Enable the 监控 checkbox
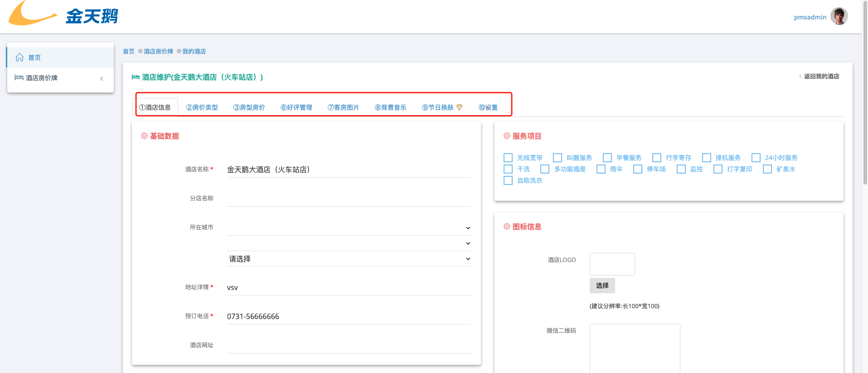Image resolution: width=868 pixels, height=373 pixels. 681,169
